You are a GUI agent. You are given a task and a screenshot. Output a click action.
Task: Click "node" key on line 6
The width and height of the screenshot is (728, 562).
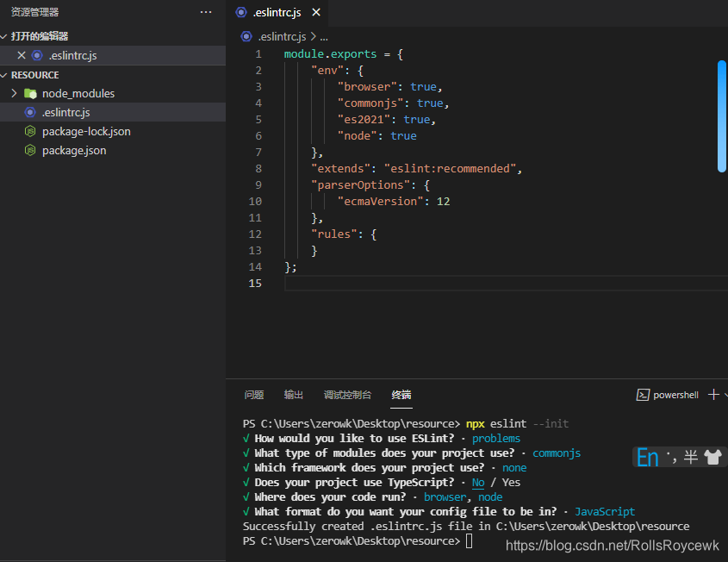click(x=357, y=136)
